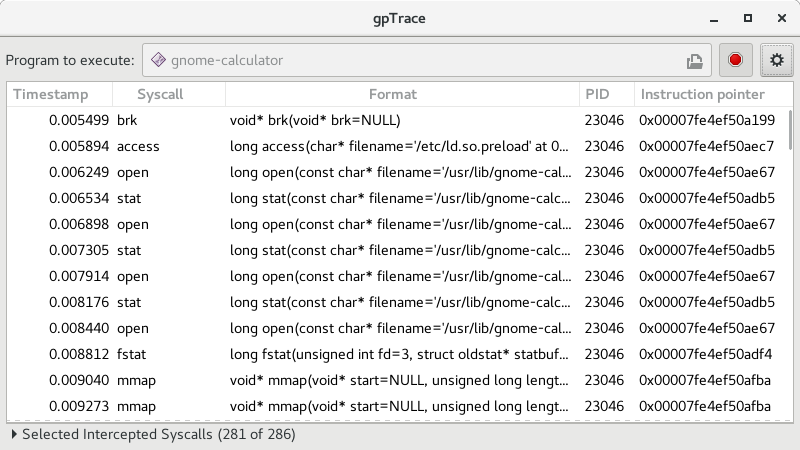Click timestamp 0.008812
Image resolution: width=800 pixels, height=450 pixels.
(x=79, y=355)
